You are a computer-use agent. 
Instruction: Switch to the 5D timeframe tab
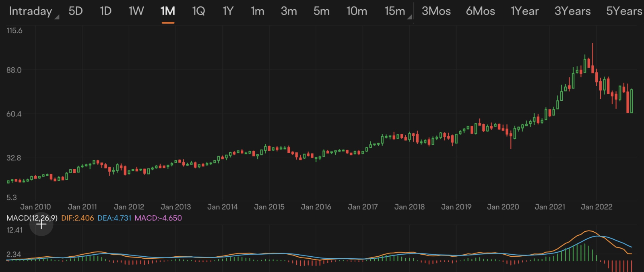coord(76,11)
